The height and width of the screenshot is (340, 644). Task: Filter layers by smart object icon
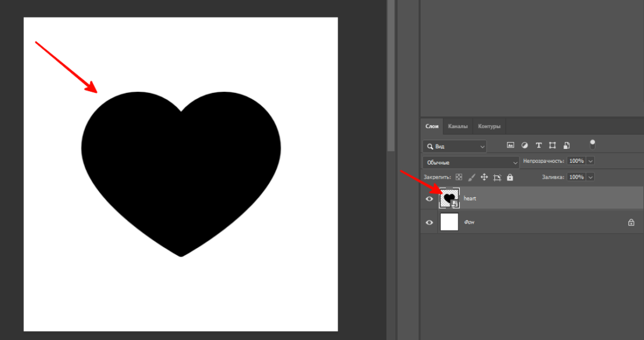566,145
